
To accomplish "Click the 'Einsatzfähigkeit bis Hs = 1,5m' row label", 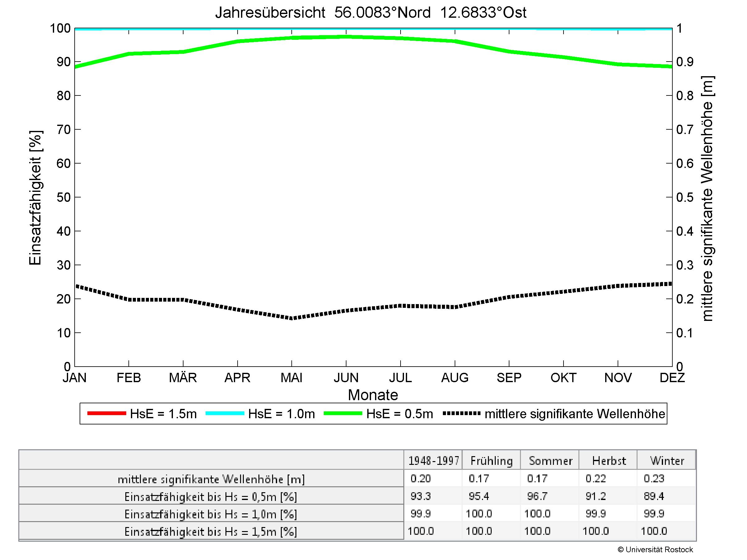I will coord(211,532).
